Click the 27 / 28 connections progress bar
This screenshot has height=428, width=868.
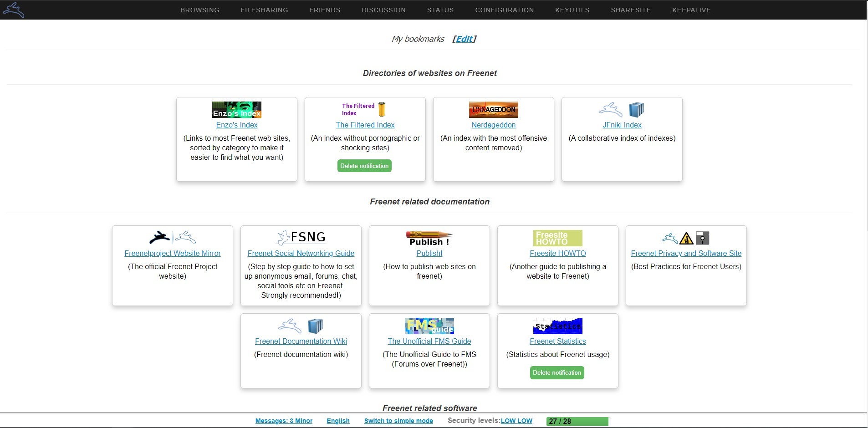point(577,421)
